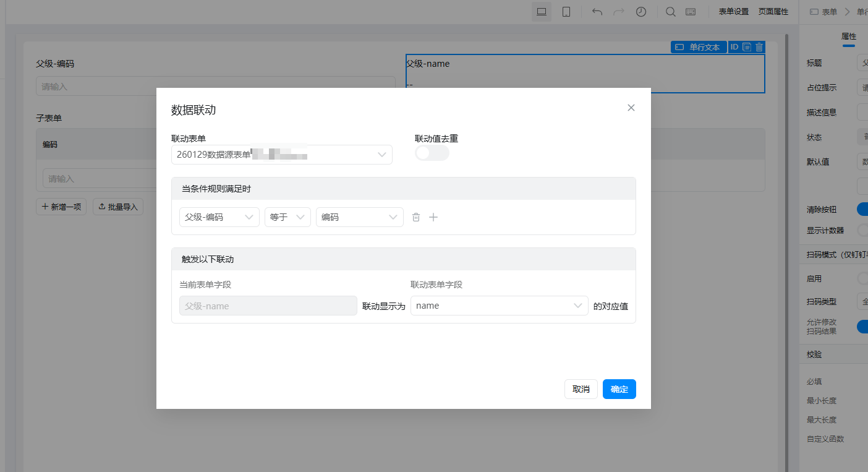
Task: Switch to desktop preview mode icon
Action: click(x=542, y=12)
